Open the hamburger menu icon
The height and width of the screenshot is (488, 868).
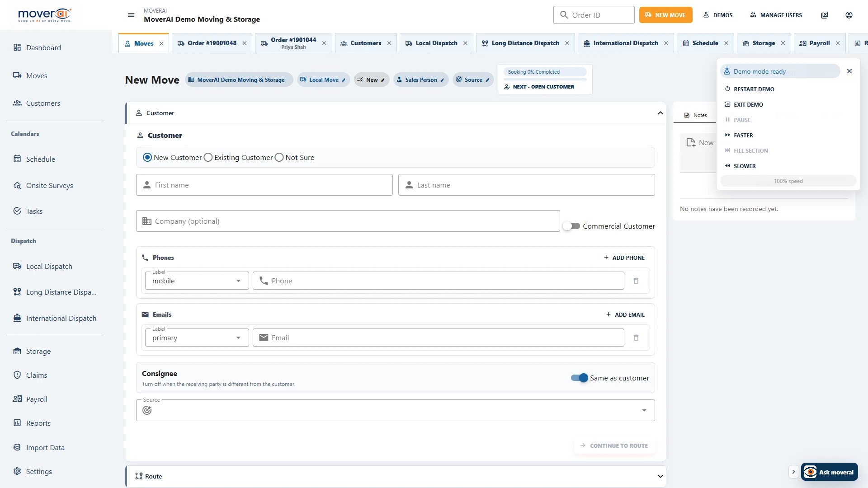click(x=131, y=15)
